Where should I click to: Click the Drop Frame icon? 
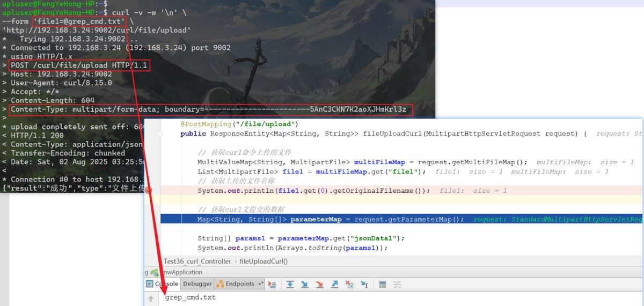tap(349, 285)
